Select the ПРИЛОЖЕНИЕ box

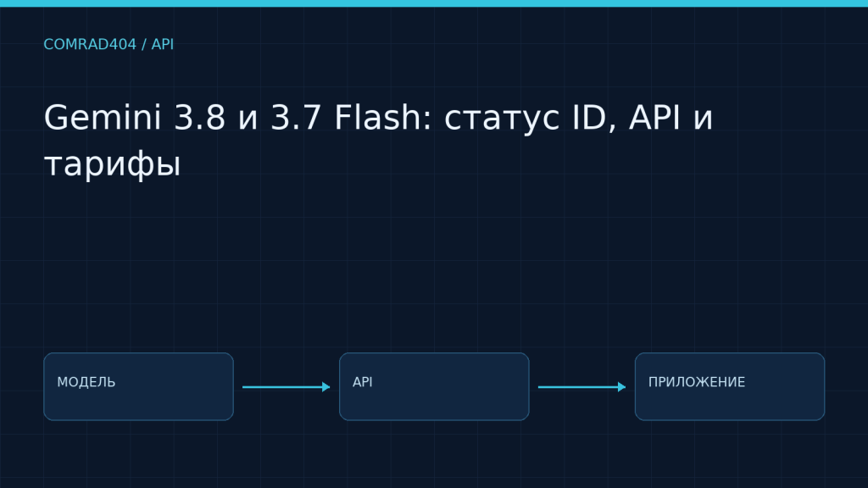[x=730, y=386]
